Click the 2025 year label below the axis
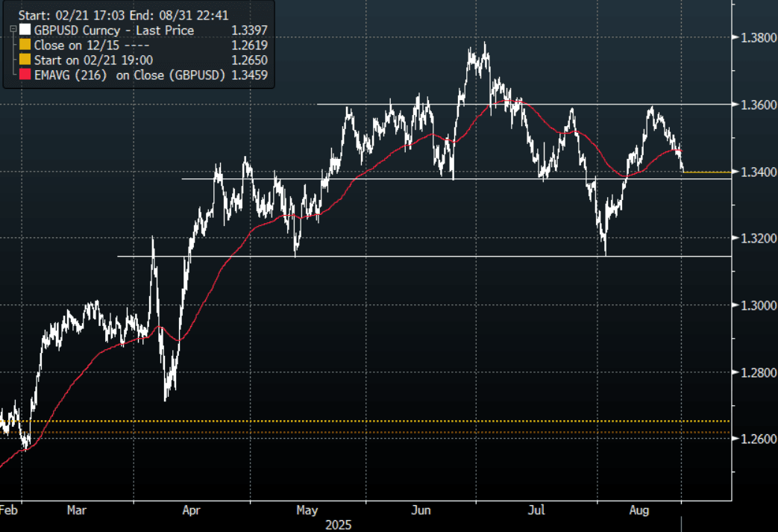 coord(340,525)
